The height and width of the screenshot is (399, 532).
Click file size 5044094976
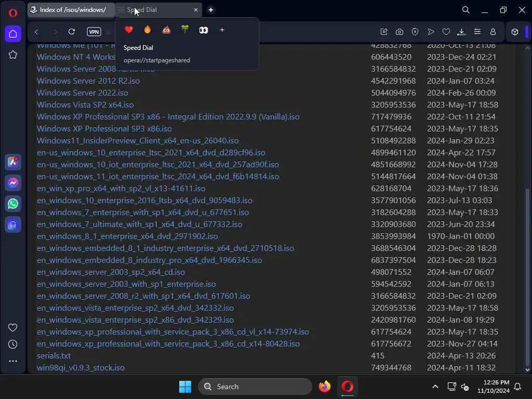[x=393, y=92]
